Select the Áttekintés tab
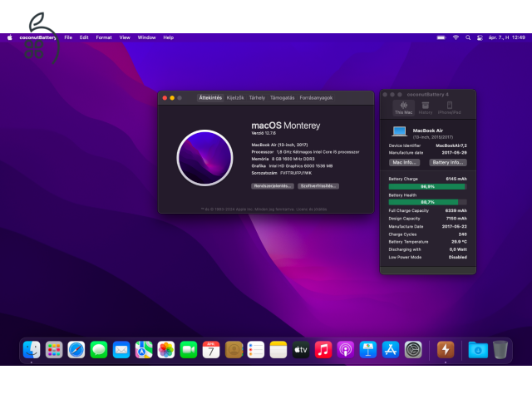 (x=210, y=98)
